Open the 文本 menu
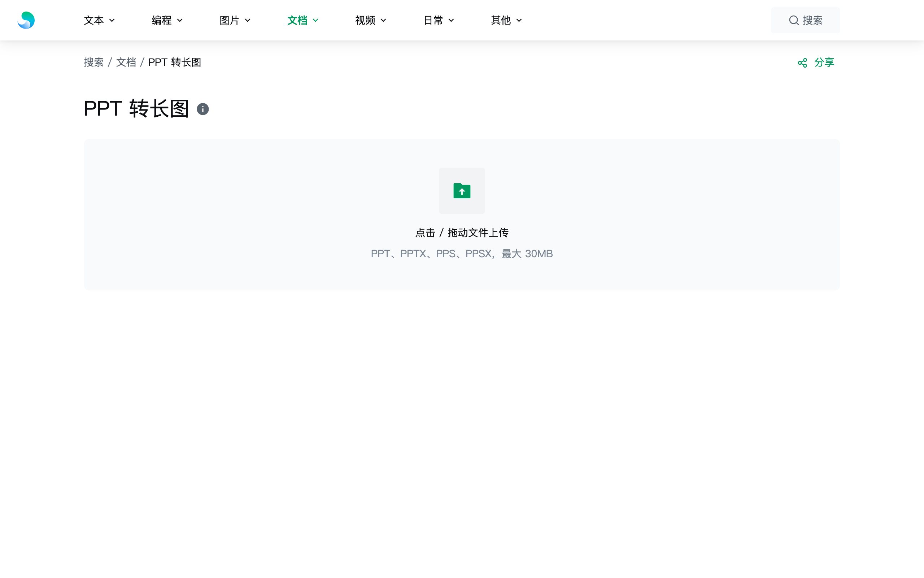This screenshot has width=924, height=578. pos(99,20)
